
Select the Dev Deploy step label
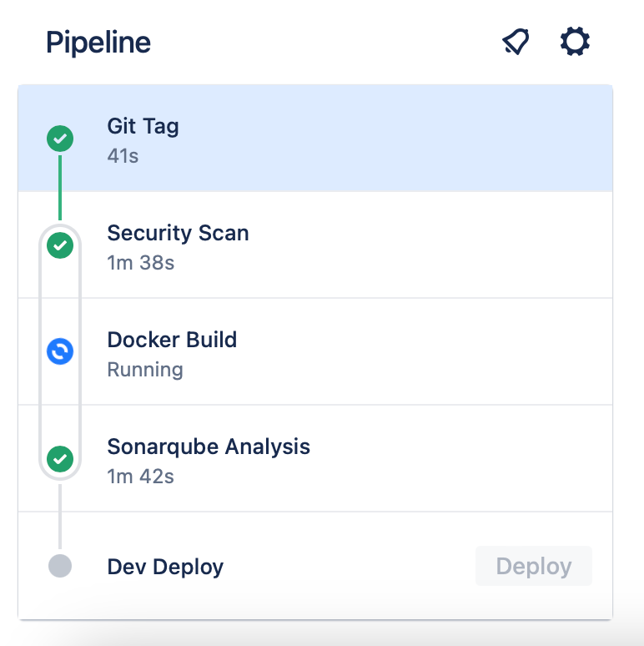(165, 567)
